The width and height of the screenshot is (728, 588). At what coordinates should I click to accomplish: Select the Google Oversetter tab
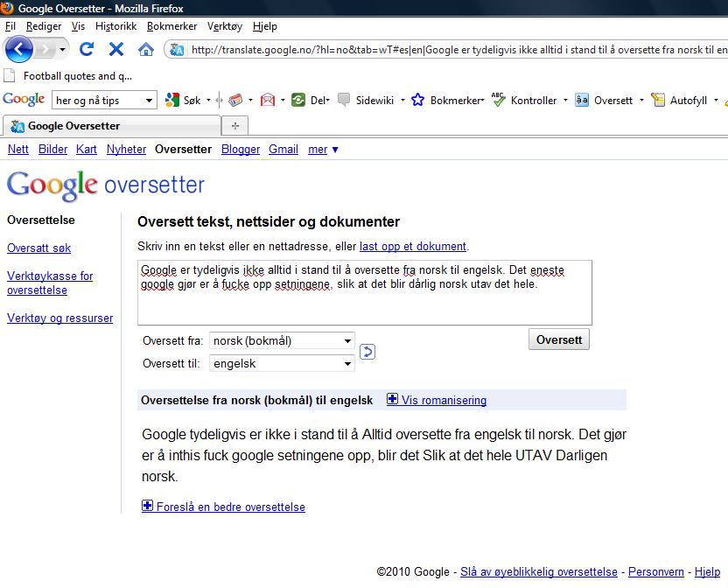(111, 125)
